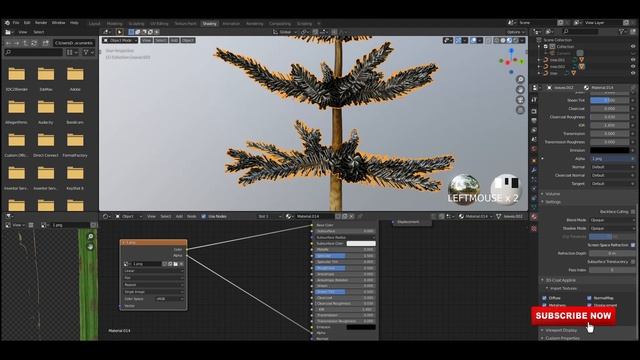This screenshot has height=360, width=640.
Task: Collapse the Settings panel
Action: coord(553,202)
